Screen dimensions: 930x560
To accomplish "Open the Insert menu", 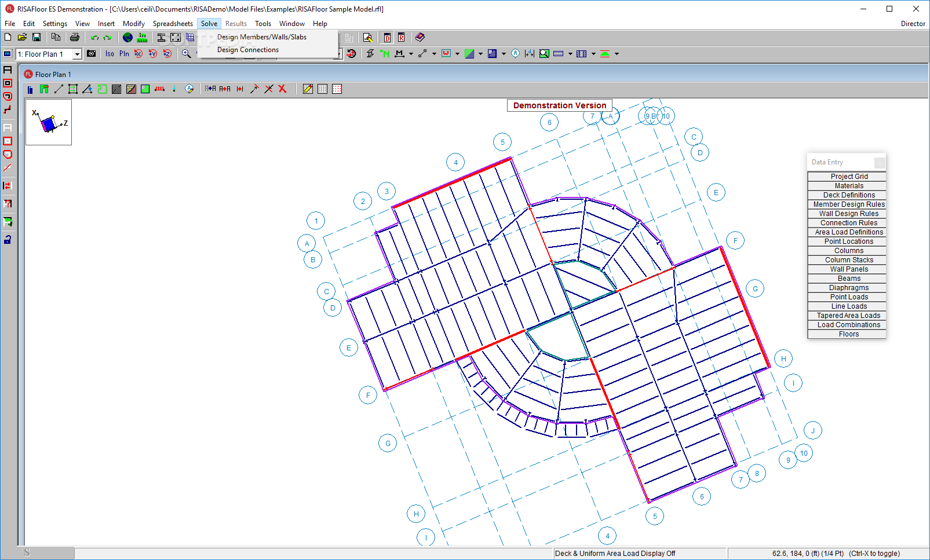I will [106, 24].
